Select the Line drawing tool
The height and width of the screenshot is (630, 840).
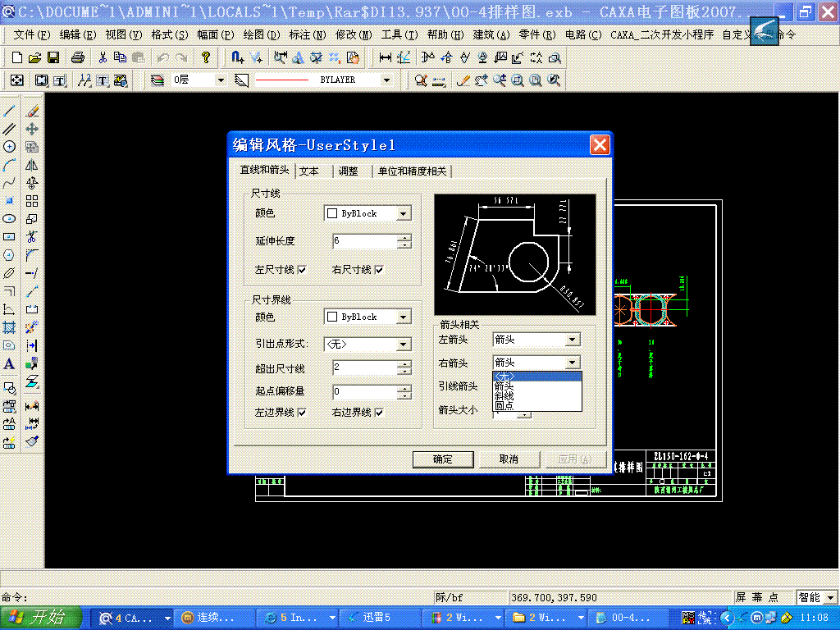9,111
